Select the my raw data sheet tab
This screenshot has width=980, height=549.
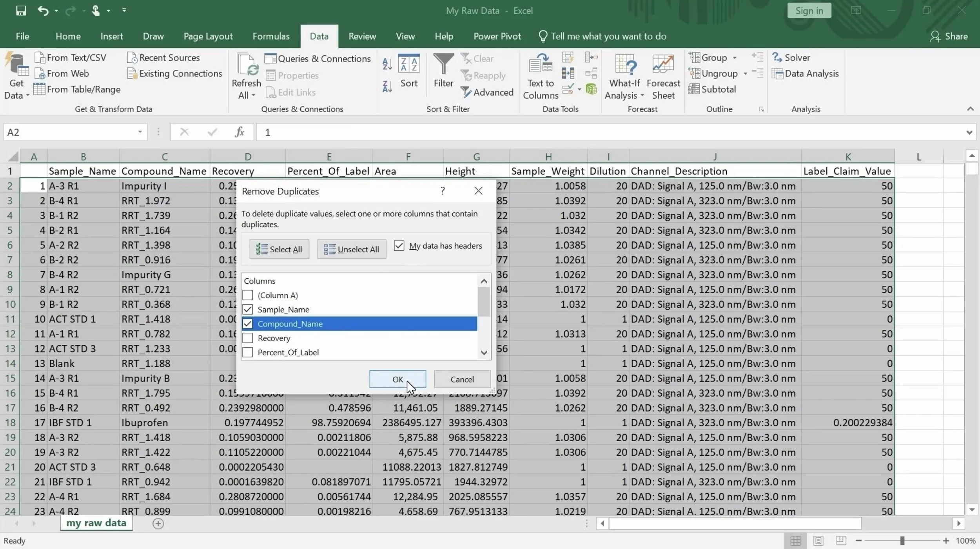[x=96, y=523]
